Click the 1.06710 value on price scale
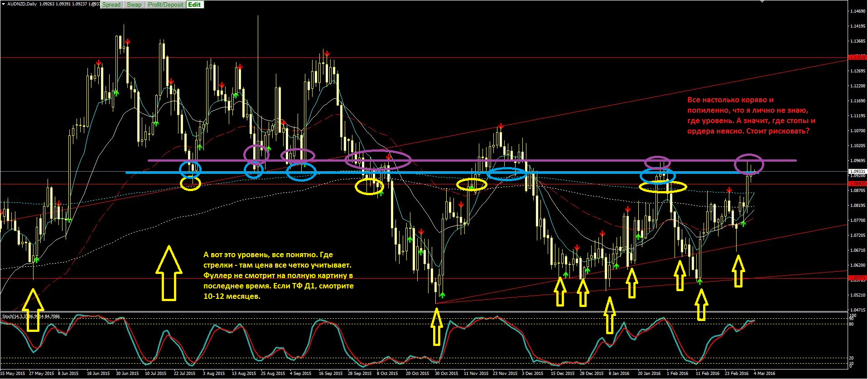The width and height of the screenshot is (868, 379). (x=858, y=250)
